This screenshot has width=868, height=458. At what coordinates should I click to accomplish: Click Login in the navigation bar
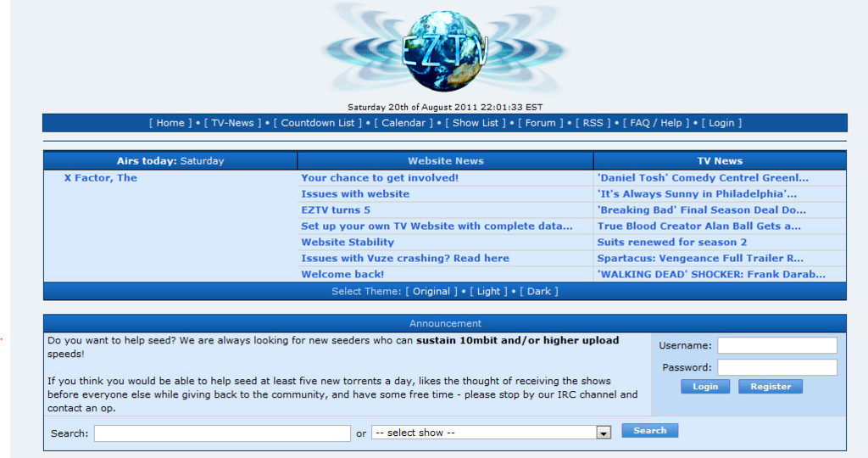click(721, 123)
